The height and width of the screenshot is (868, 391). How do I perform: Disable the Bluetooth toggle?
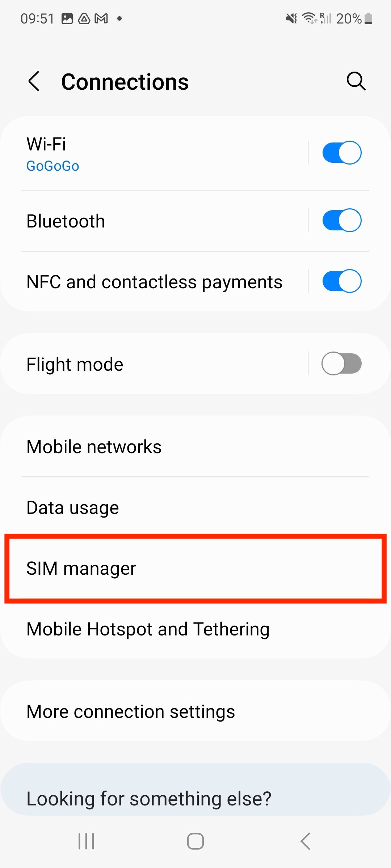point(342,220)
